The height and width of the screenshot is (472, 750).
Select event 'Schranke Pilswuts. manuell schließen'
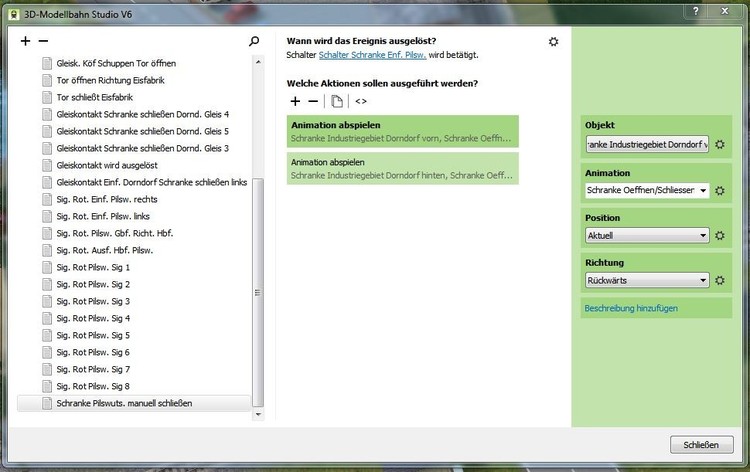click(133, 403)
